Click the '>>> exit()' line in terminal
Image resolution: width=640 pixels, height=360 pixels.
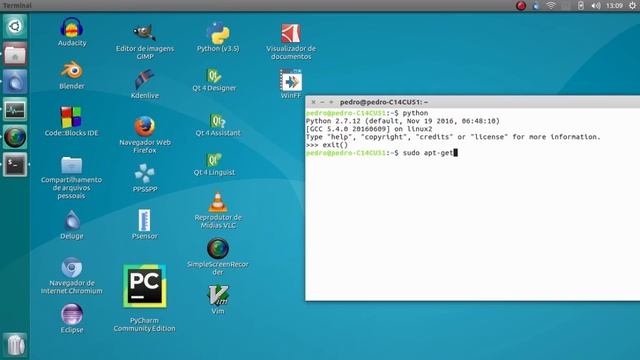coord(327,145)
